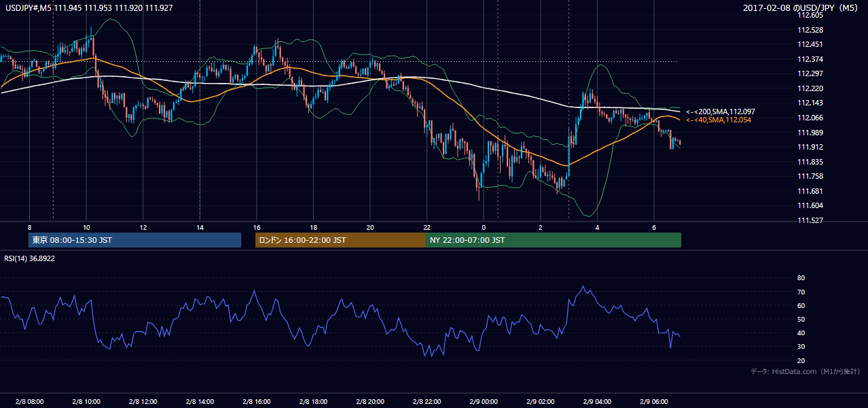Select the 2/8 16:00 time label
The image size is (868, 408).
pos(256,401)
